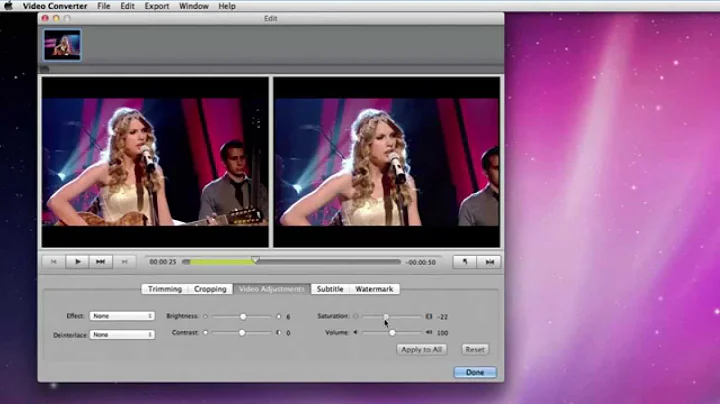Click the brightness value 6
This screenshot has height=404, width=720.
tap(288, 317)
